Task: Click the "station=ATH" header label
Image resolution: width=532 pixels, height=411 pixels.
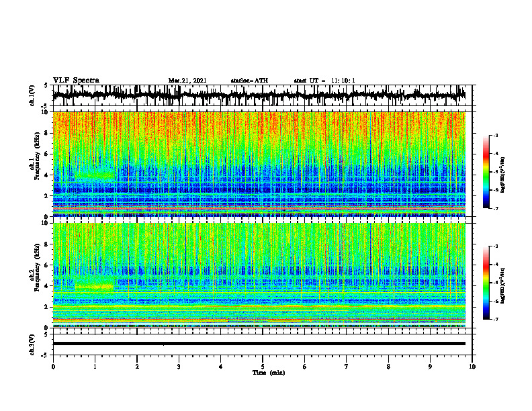Action: point(249,81)
